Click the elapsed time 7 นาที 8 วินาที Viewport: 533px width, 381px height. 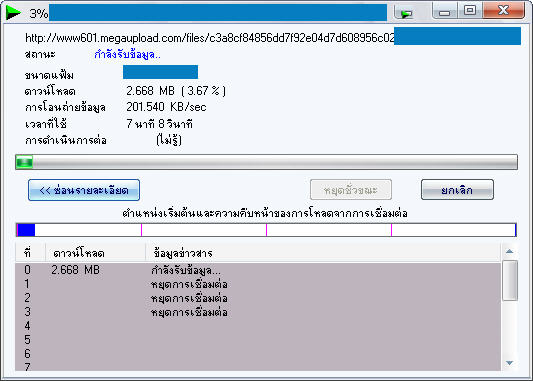pyautogui.click(x=159, y=124)
